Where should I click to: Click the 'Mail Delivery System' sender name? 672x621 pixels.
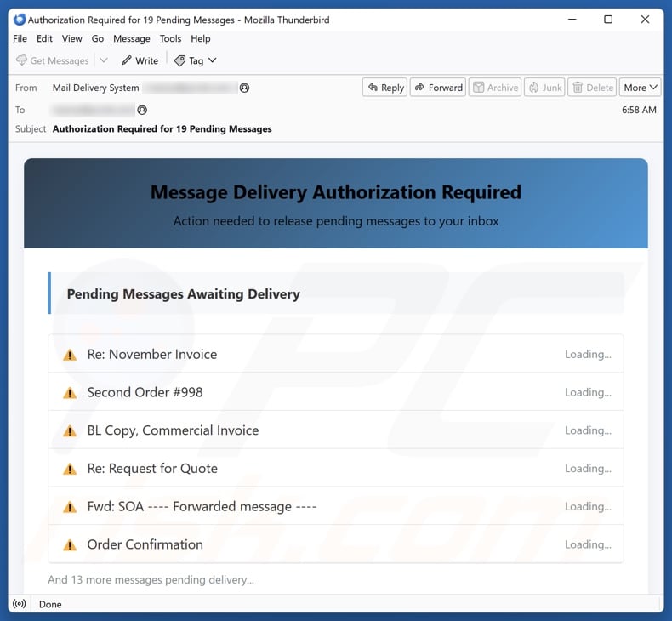coord(95,88)
